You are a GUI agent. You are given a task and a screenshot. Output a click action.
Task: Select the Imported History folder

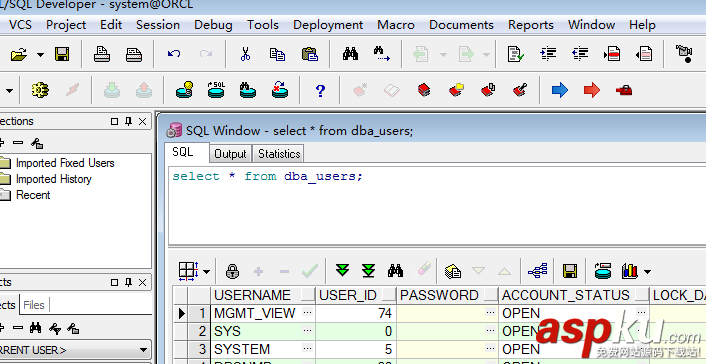click(54, 179)
